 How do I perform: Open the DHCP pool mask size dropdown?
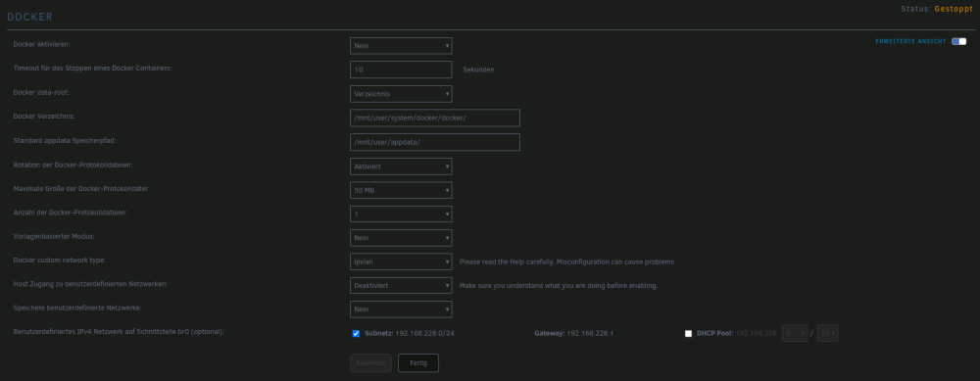point(828,334)
